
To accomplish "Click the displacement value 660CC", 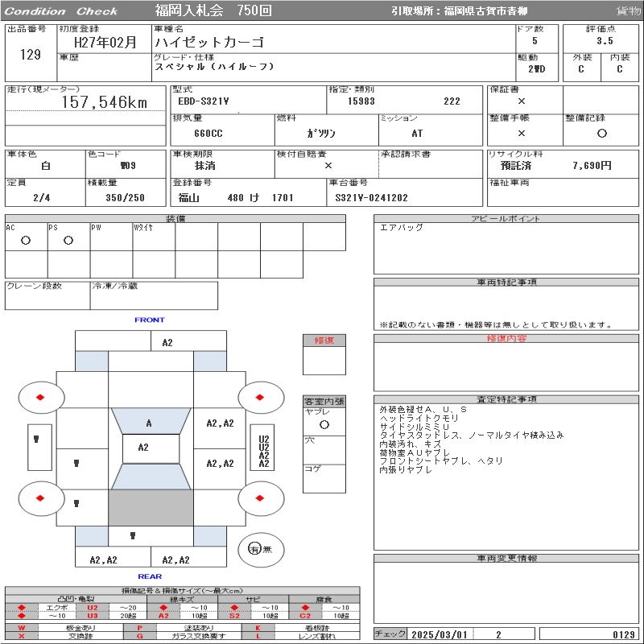I will pyautogui.click(x=208, y=134).
